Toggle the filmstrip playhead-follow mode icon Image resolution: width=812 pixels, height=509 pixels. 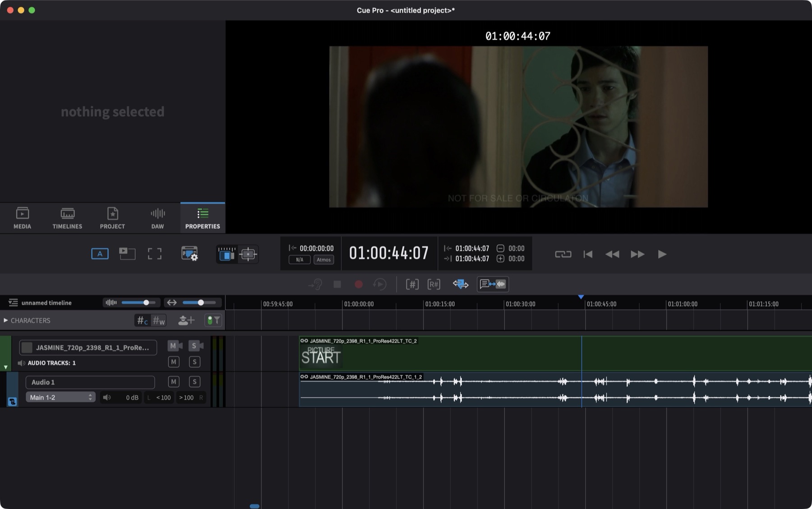click(226, 254)
